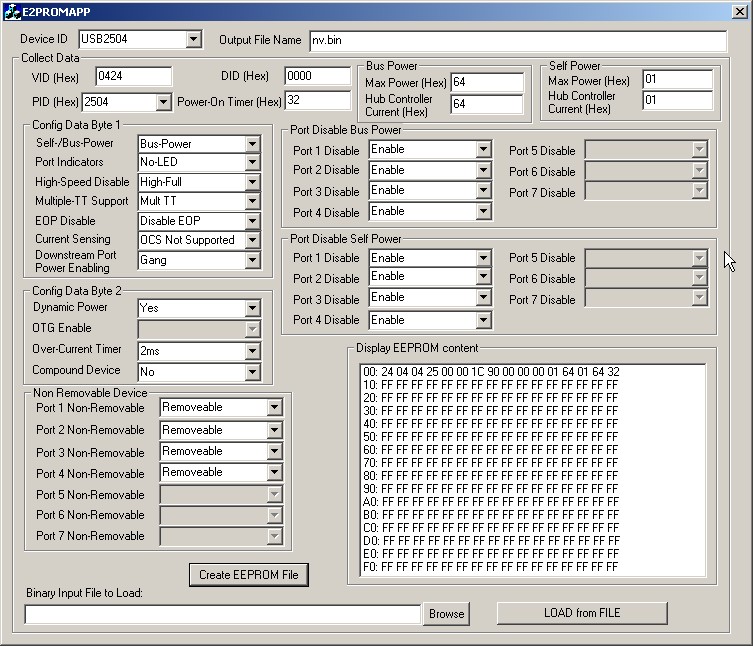Image resolution: width=753 pixels, height=646 pixels.
Task: Click the EEPROM content row starting A0:
Action: 491,502
